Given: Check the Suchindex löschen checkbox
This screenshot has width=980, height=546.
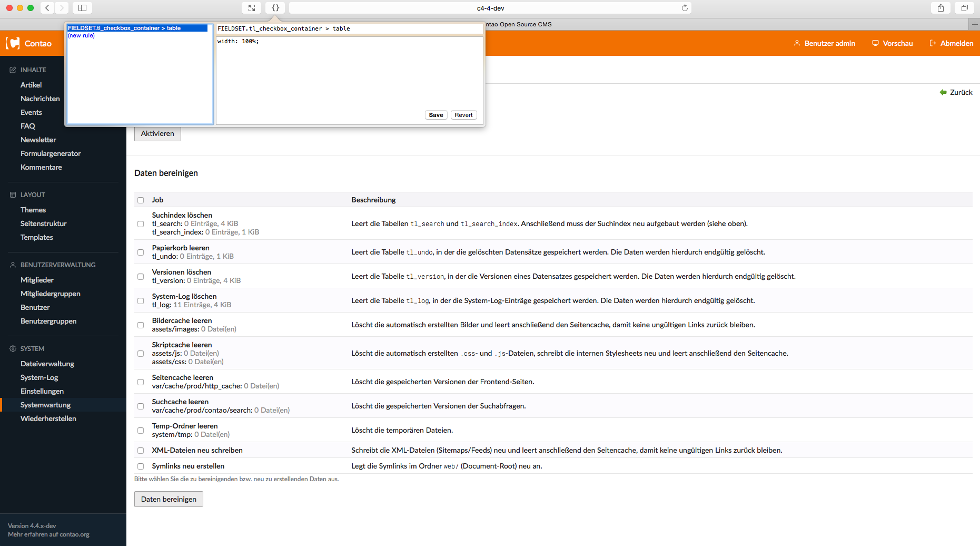Looking at the screenshot, I should click(x=141, y=224).
